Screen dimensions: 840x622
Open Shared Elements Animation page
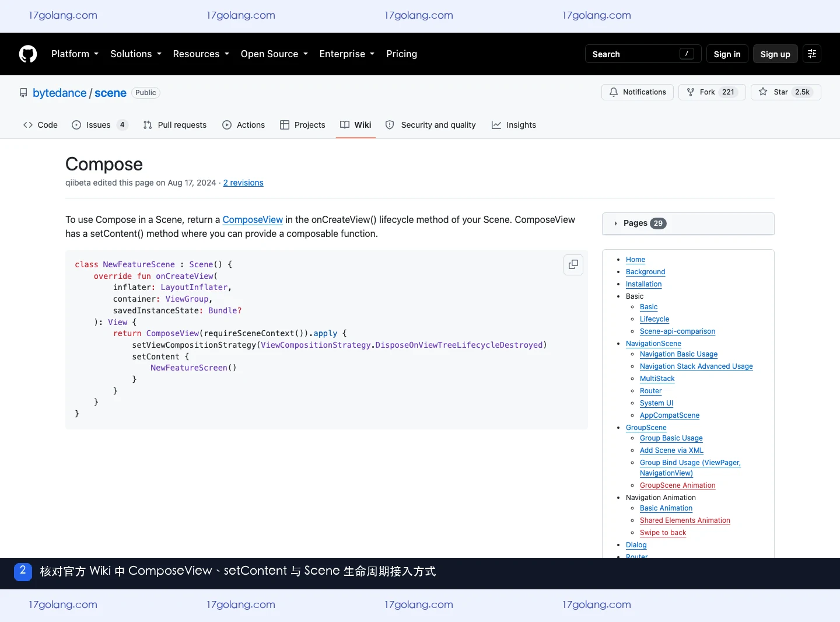685,520
